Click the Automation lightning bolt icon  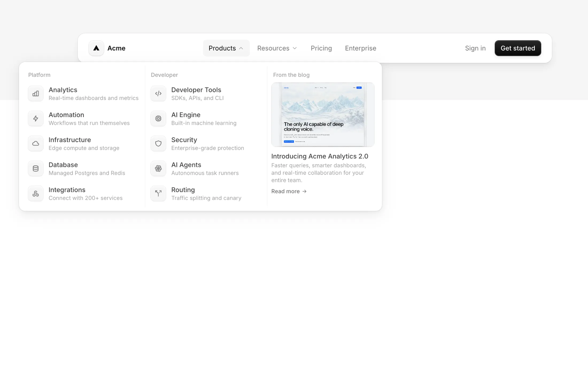coord(36,119)
